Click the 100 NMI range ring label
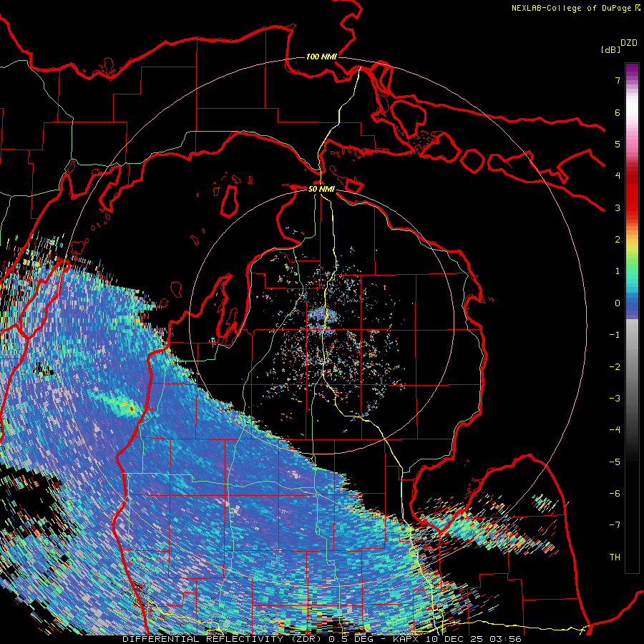 [x=321, y=57]
